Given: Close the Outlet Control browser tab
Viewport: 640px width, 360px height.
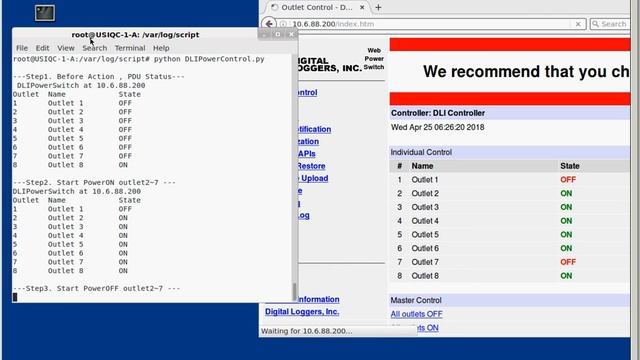Looking at the screenshot, I should tap(362, 7).
